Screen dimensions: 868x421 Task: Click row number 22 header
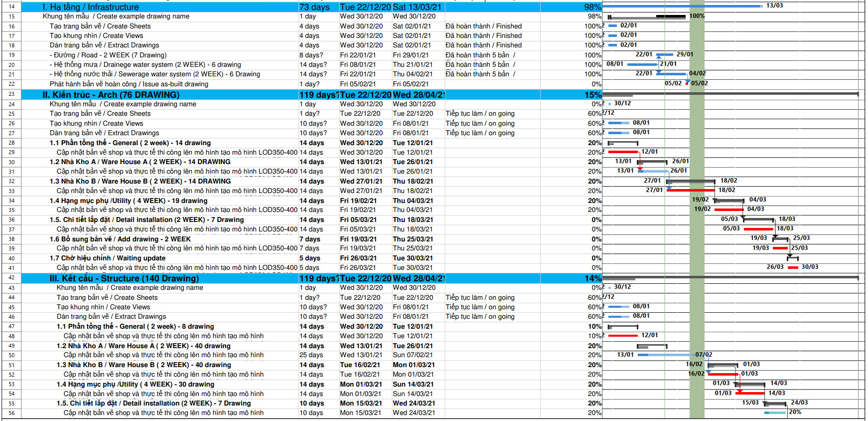click(11, 84)
